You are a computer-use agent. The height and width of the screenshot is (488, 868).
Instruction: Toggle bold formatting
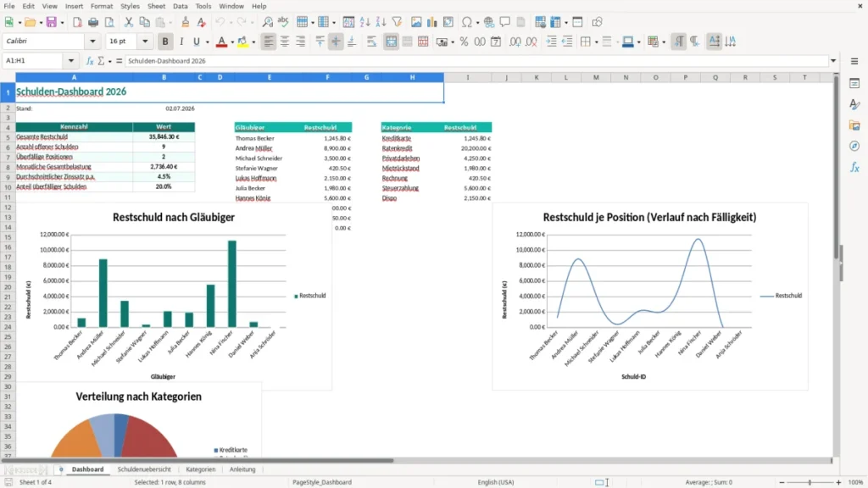[165, 42]
